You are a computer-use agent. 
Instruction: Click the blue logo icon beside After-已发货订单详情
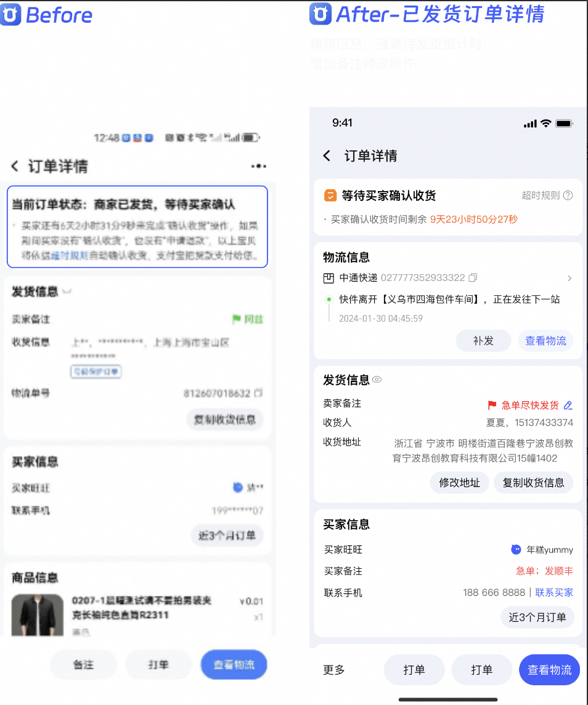[321, 14]
